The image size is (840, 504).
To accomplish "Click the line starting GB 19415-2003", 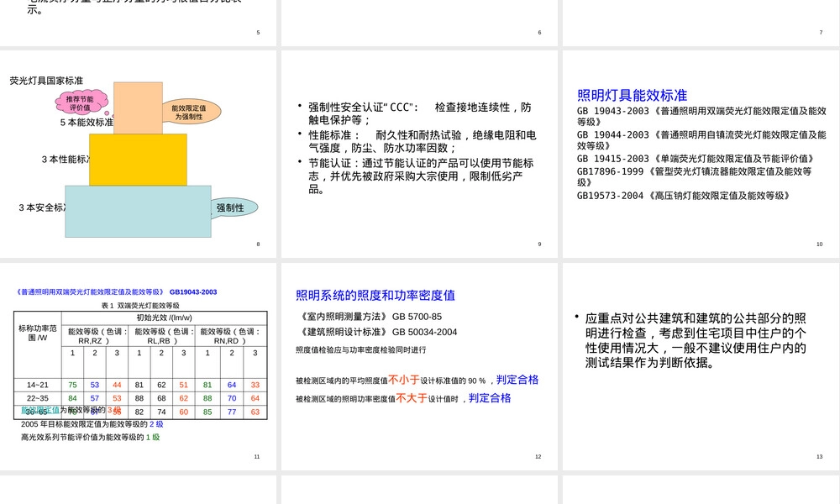I will (696, 159).
